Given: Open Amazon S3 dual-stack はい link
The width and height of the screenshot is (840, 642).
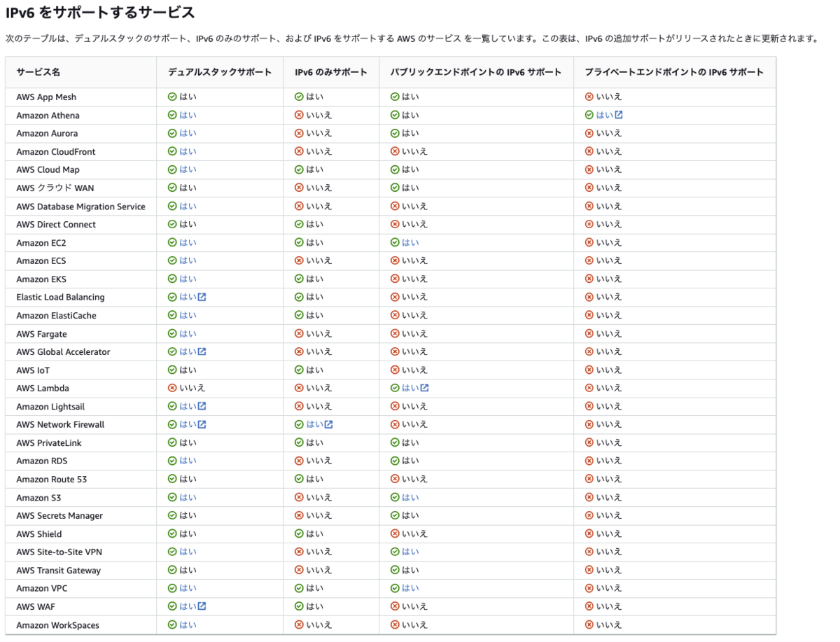Looking at the screenshot, I should 188,497.
